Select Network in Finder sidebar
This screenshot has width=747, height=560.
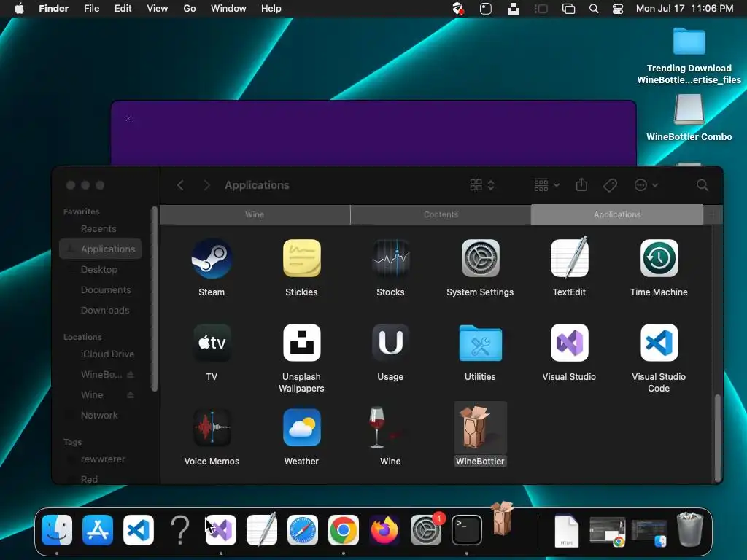pyautogui.click(x=100, y=416)
